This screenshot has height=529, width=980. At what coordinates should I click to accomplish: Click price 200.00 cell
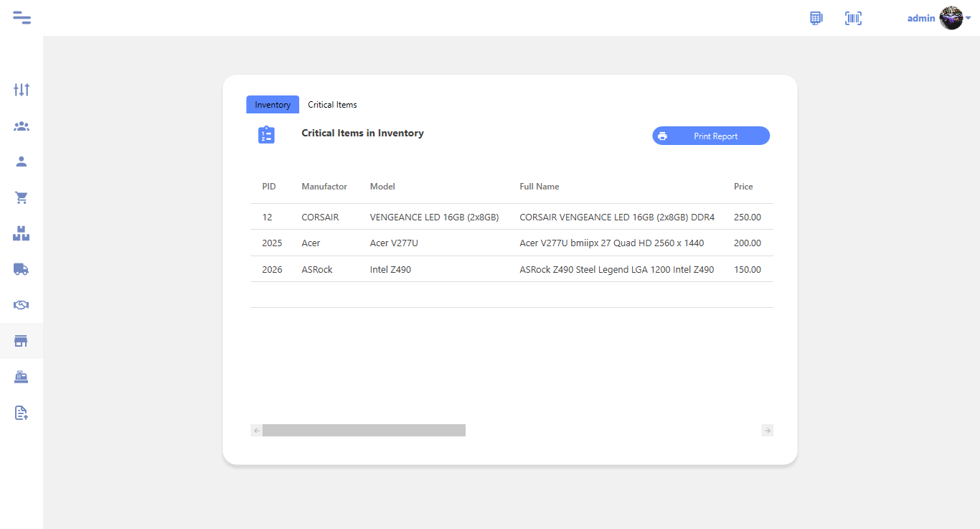pyautogui.click(x=748, y=243)
